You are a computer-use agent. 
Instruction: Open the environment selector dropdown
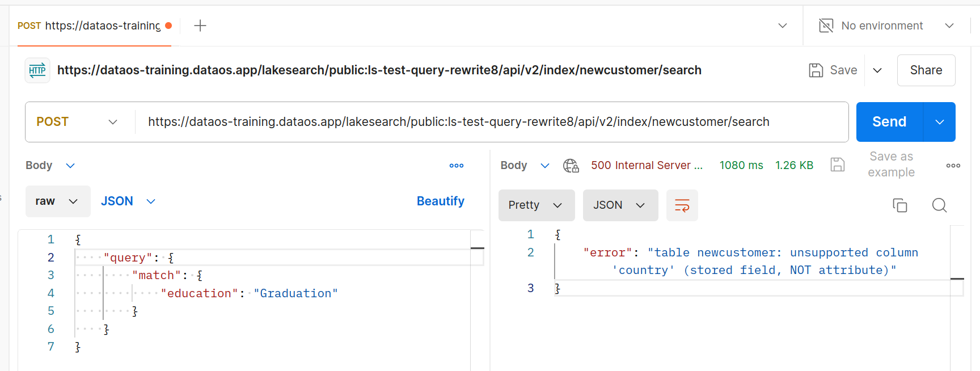tap(949, 26)
